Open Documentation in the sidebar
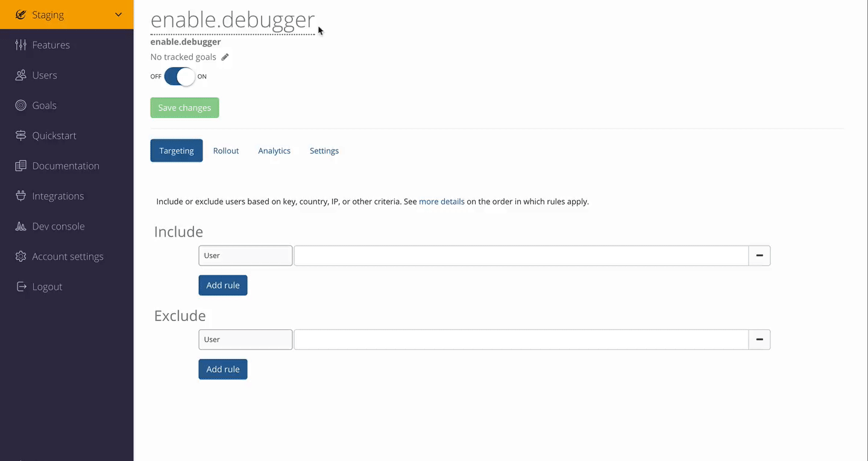The height and width of the screenshot is (461, 868). 66,165
